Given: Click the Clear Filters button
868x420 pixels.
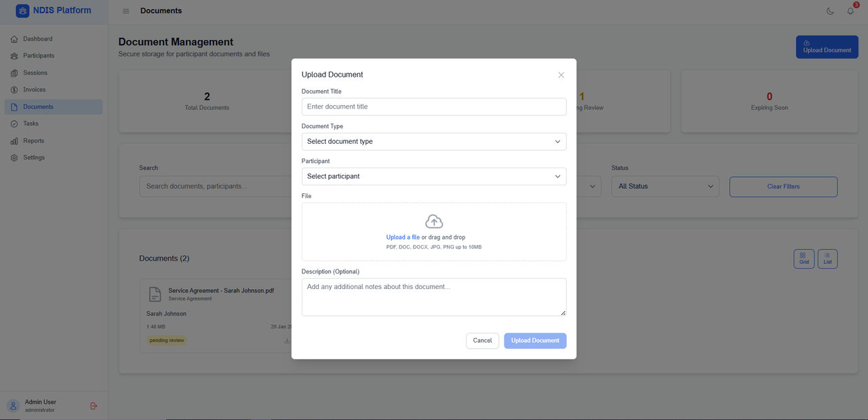Looking at the screenshot, I should click(783, 187).
